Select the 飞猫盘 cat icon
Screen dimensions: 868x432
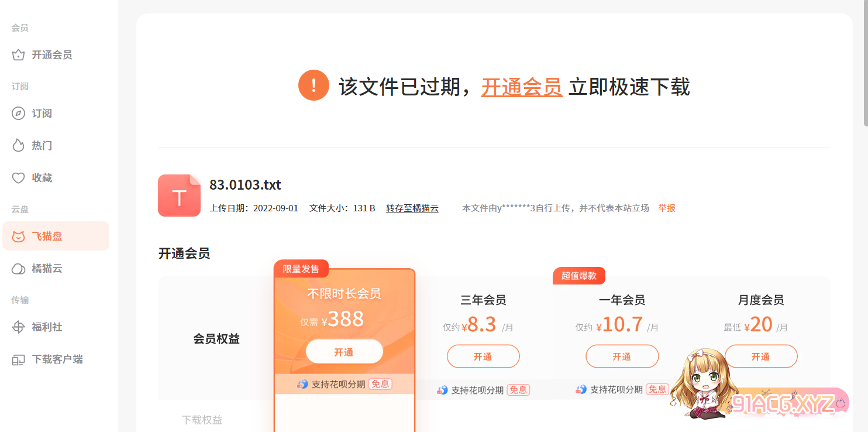point(19,236)
